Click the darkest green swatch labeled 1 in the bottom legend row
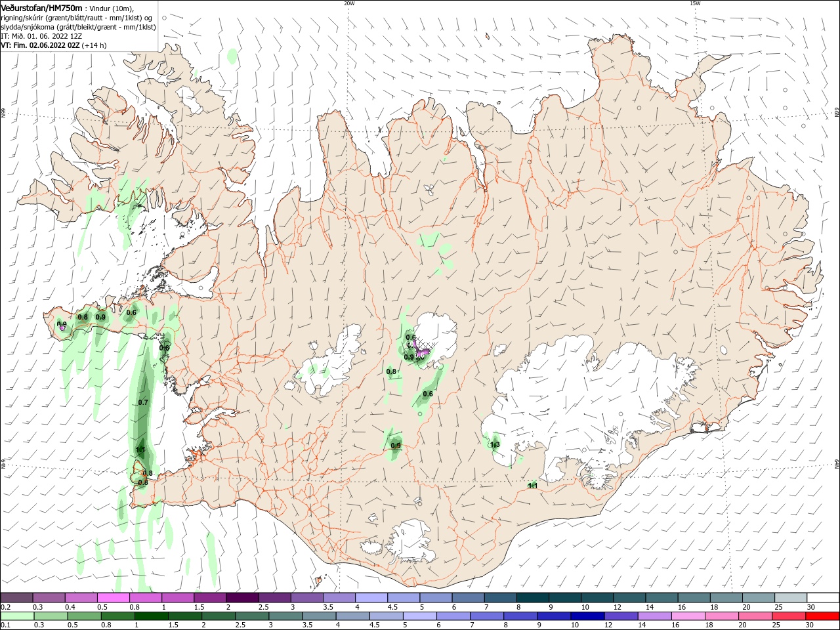The image size is (840, 630). 151,616
